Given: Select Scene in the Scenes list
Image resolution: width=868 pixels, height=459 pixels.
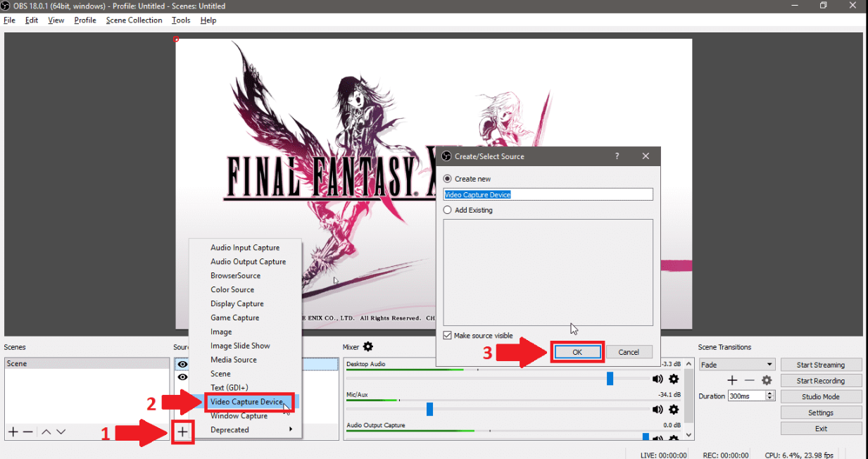Looking at the screenshot, I should click(x=87, y=364).
